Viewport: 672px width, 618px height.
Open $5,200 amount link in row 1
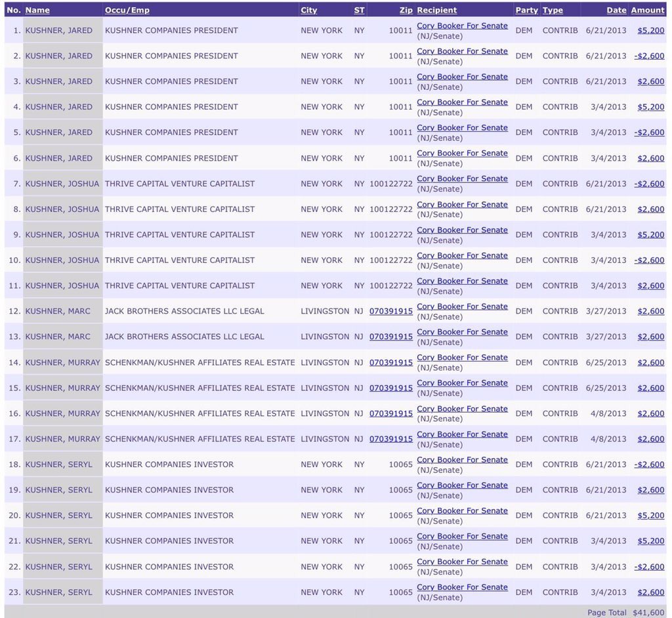pyautogui.click(x=650, y=30)
